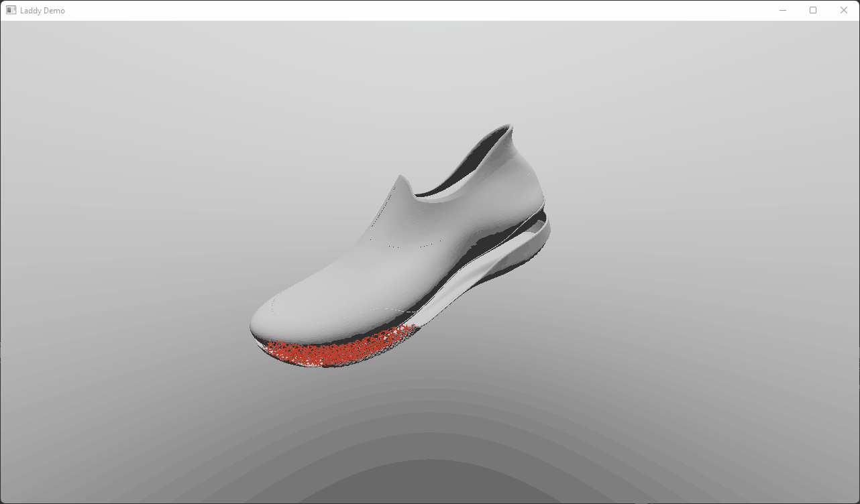
Task: Maximize the Laddy Demo window
Action: click(x=813, y=10)
